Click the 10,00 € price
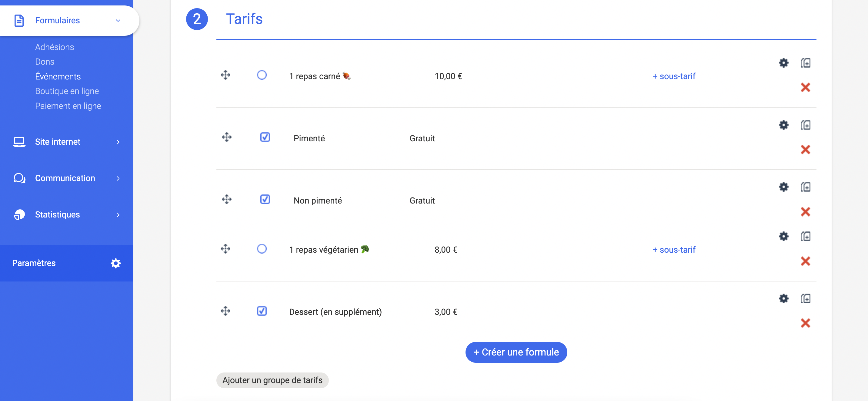 pos(448,76)
